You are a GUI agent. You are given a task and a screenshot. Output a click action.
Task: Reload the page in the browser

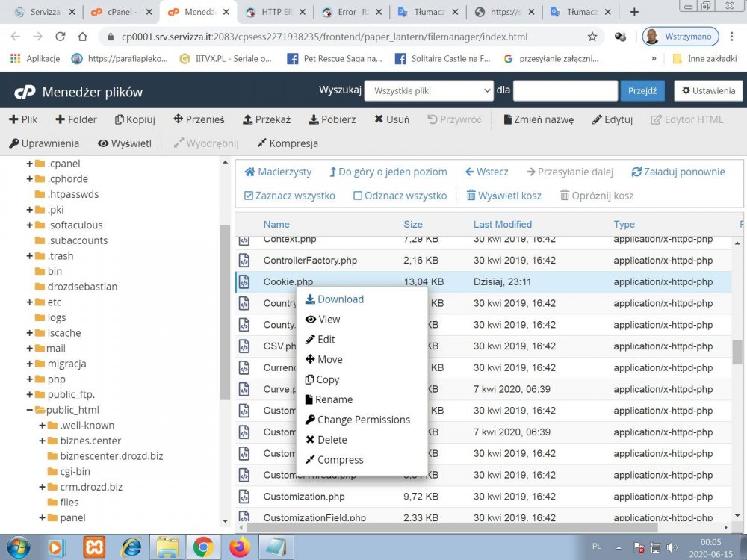coord(60,36)
